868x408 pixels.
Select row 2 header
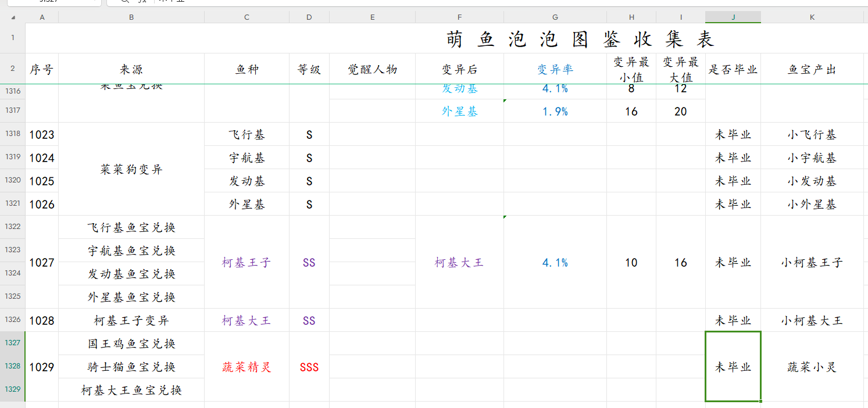13,69
